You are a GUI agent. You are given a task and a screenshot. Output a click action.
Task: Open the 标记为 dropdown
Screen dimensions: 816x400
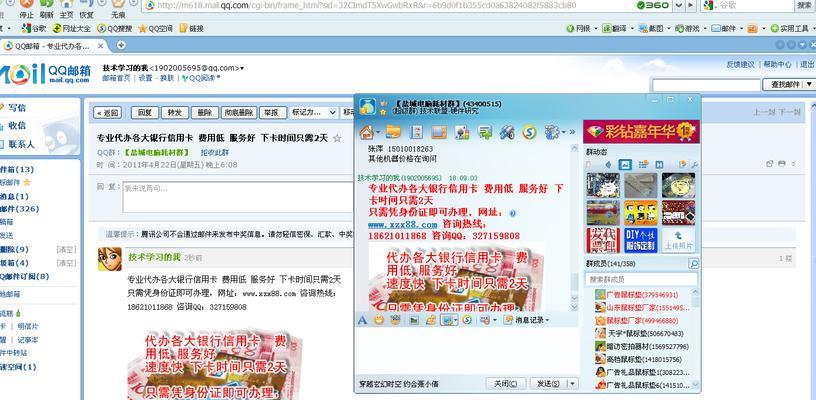315,112
